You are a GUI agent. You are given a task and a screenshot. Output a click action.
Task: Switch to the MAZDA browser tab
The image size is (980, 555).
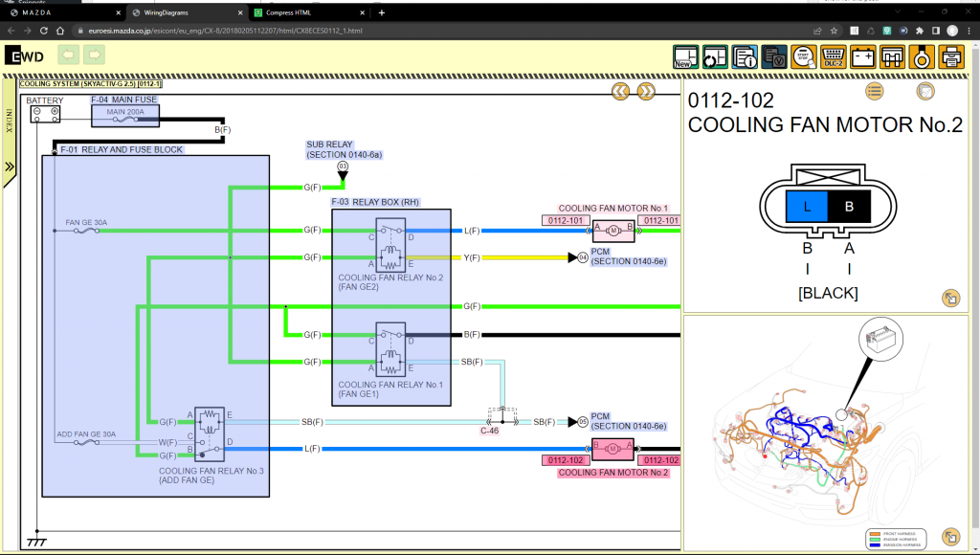point(64,12)
